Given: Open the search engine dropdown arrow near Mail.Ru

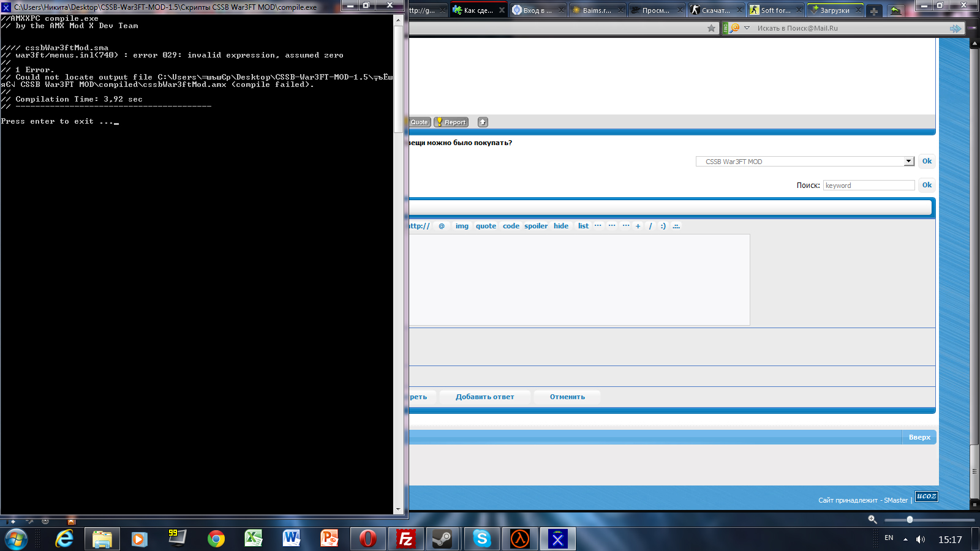Looking at the screenshot, I should 747,28.
